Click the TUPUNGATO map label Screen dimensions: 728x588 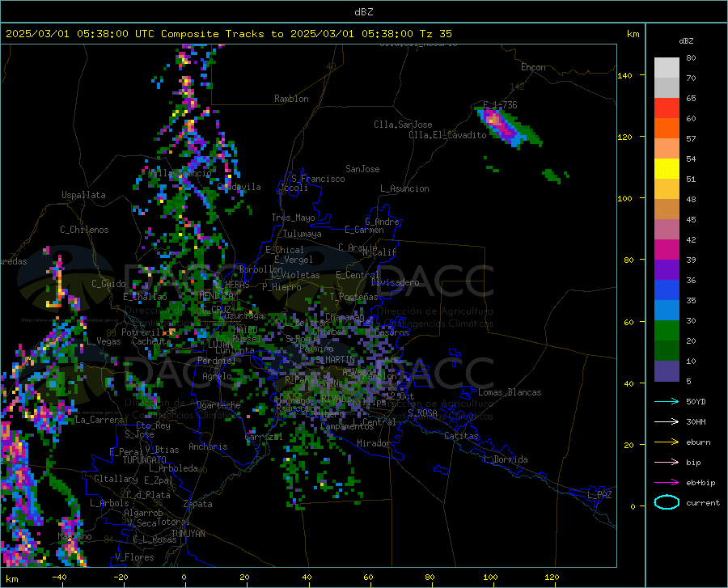coord(145,460)
